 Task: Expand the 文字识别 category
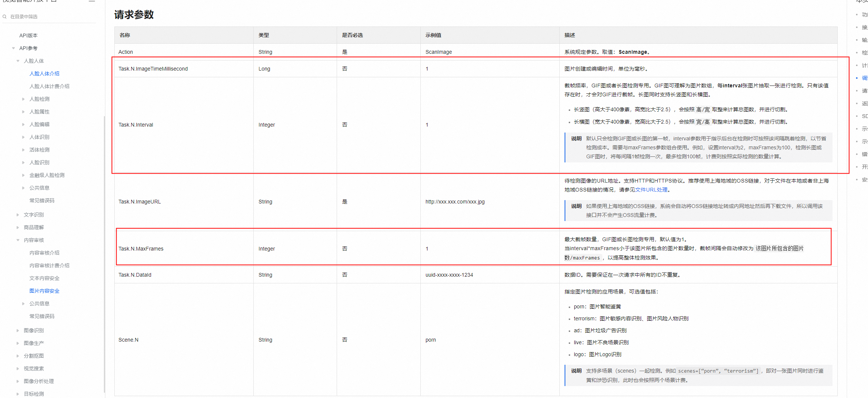tap(18, 215)
